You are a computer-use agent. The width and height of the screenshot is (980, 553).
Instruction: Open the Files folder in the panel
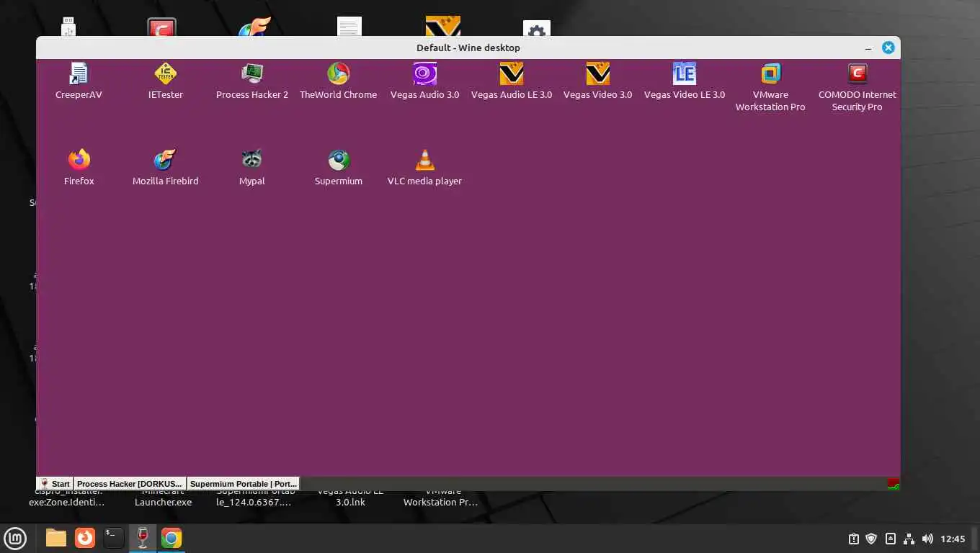pos(55,538)
